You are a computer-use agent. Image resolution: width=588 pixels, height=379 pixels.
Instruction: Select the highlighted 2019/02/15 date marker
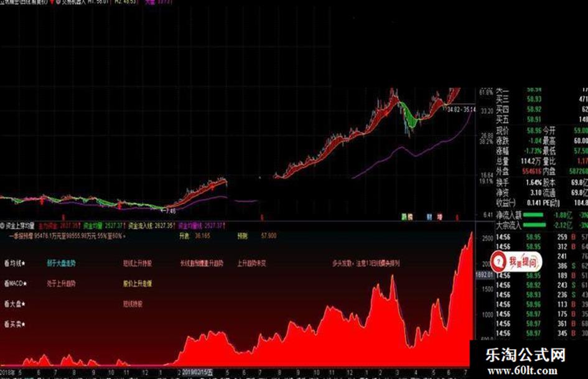[x=197, y=373]
